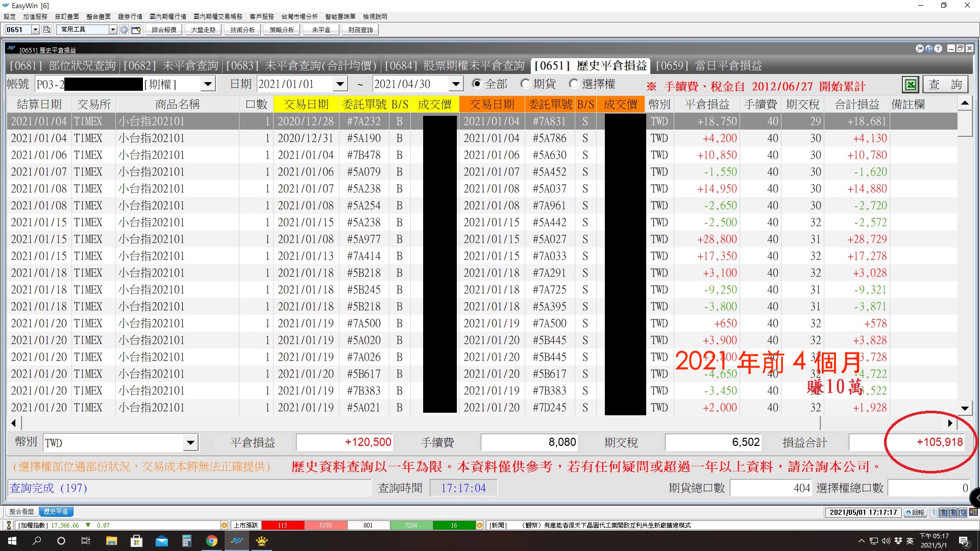Viewport: 980px width, 551px height.
Task: Click the 策略分析 toolbar button
Action: 282,30
